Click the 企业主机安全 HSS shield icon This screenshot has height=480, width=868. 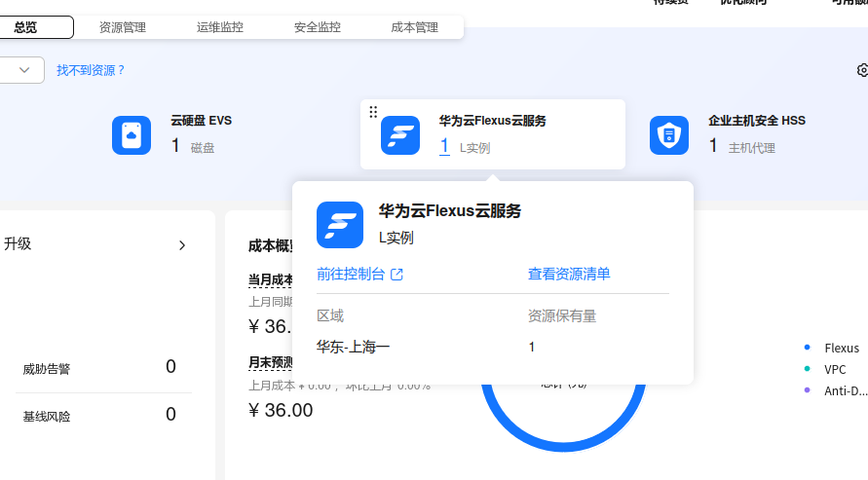pyautogui.click(x=669, y=135)
